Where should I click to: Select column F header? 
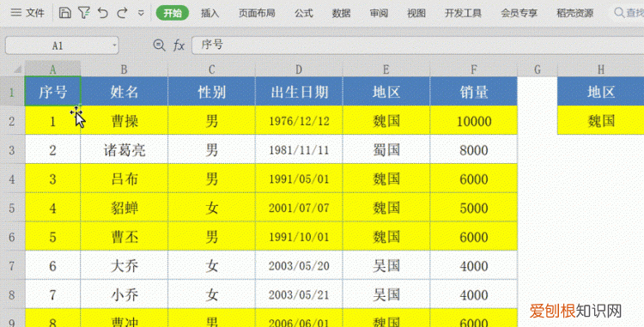(473, 70)
